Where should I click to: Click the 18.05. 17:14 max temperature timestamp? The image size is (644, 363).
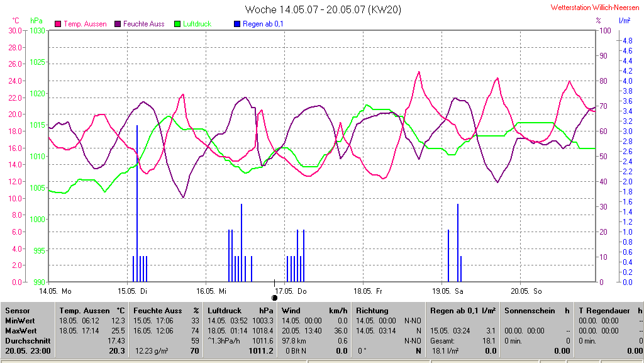click(79, 330)
